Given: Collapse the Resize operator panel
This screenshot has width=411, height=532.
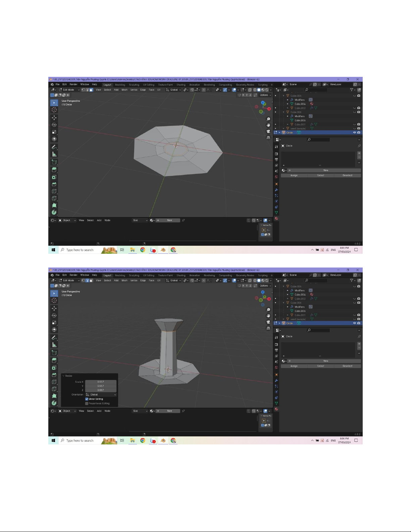Looking at the screenshot, I should click(x=64, y=376).
